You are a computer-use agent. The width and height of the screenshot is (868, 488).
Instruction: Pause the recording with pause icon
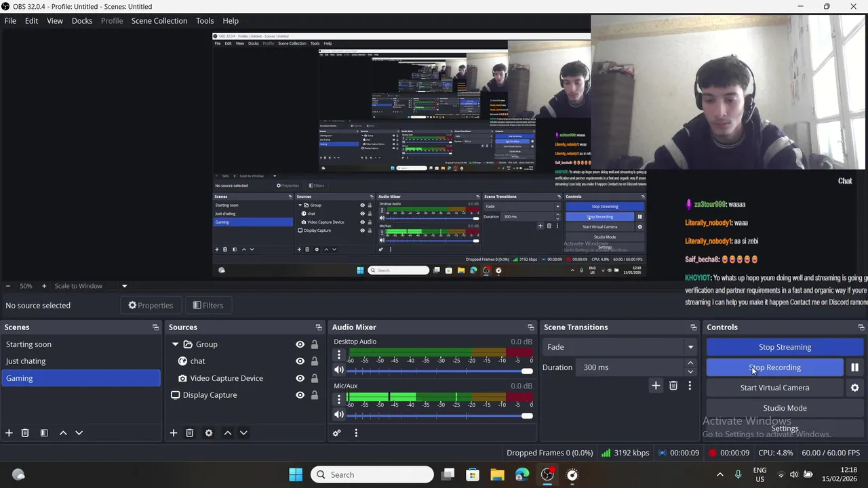pos(854,367)
